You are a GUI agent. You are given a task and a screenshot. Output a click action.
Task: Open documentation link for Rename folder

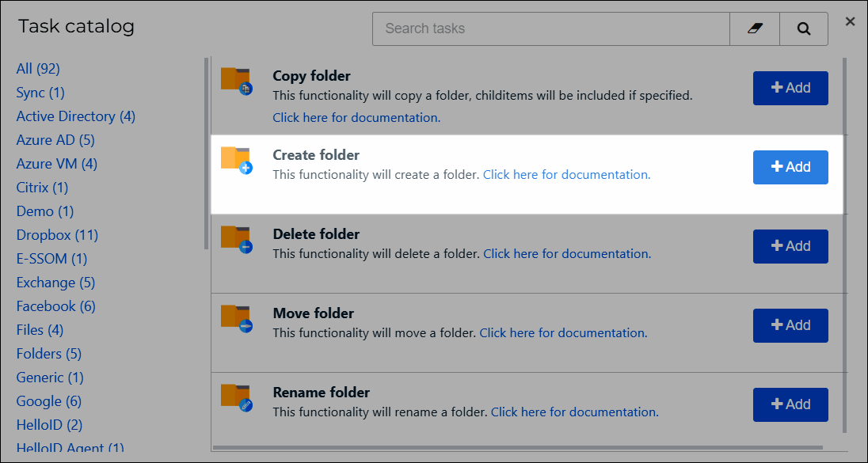click(x=575, y=412)
